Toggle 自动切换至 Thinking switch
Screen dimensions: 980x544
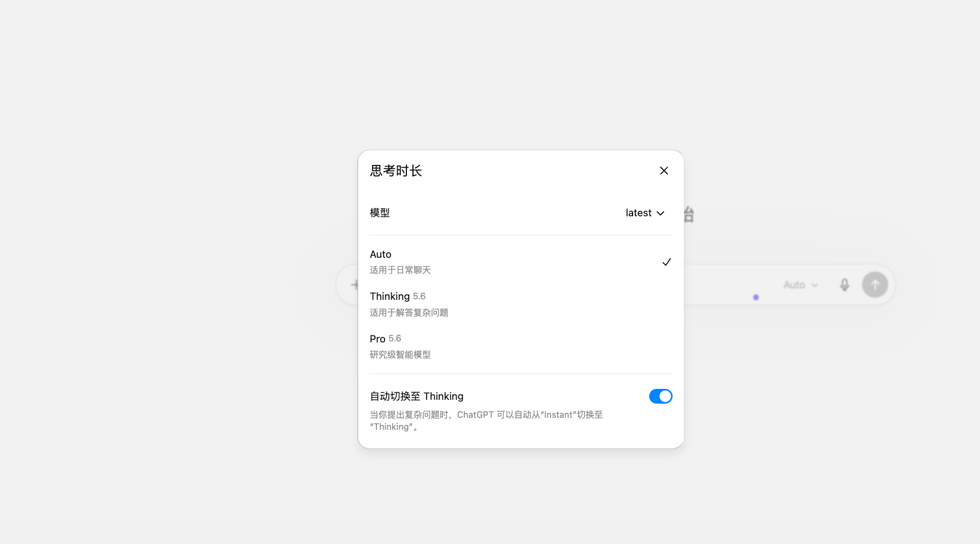(660, 396)
